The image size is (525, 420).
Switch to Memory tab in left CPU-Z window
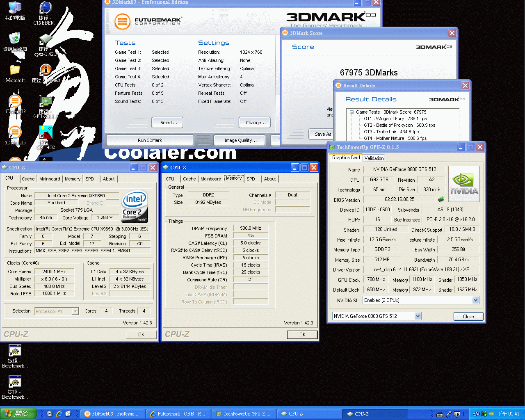click(73, 179)
